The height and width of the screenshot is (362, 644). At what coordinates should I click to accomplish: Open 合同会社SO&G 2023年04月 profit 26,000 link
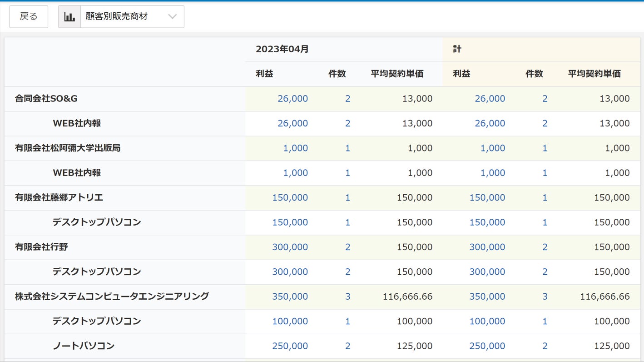292,99
